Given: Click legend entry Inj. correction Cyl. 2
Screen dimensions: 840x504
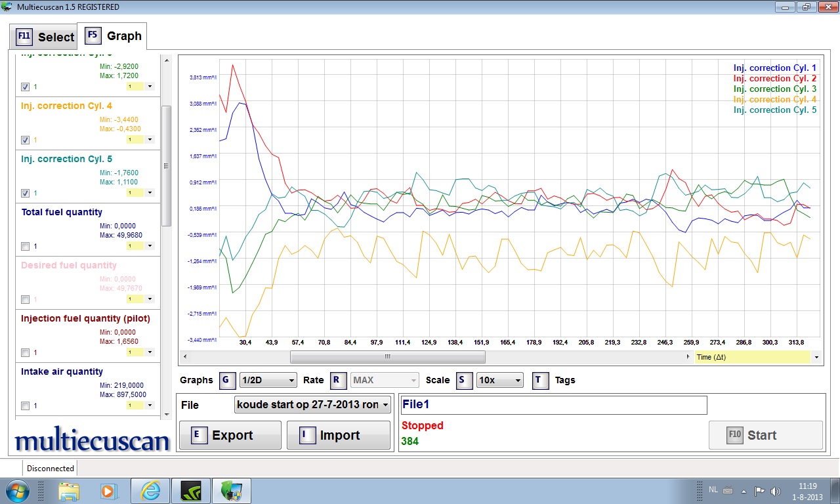Looking at the screenshot, I should click(775, 78).
